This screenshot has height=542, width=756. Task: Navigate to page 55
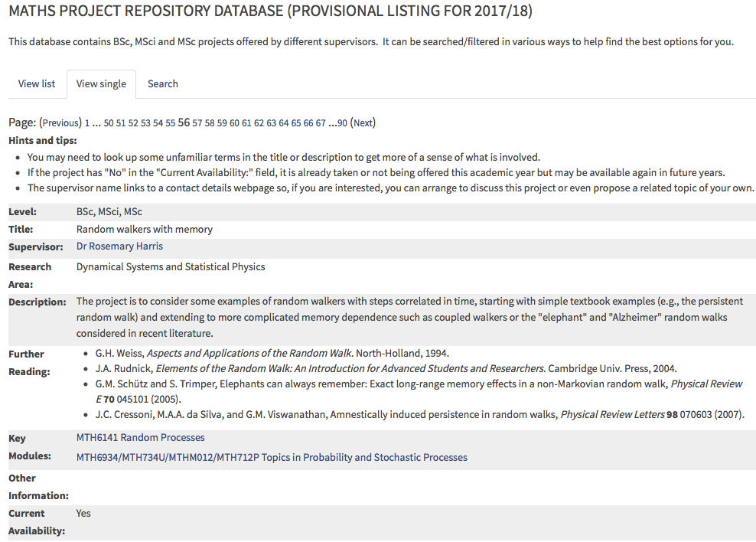click(x=171, y=123)
